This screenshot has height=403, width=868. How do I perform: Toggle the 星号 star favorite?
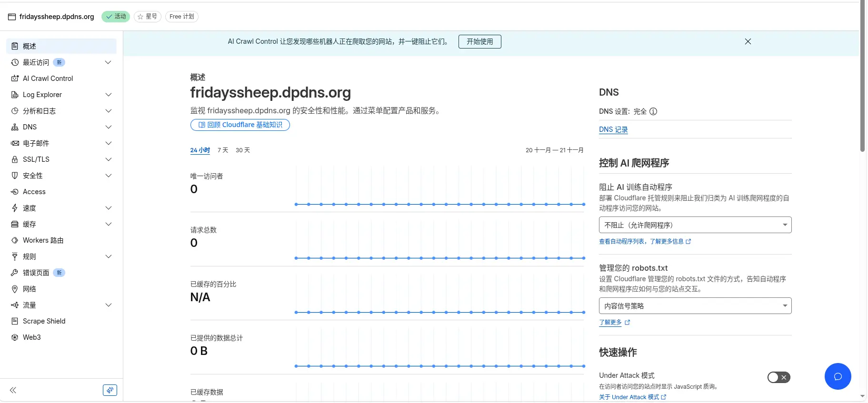[x=148, y=17]
